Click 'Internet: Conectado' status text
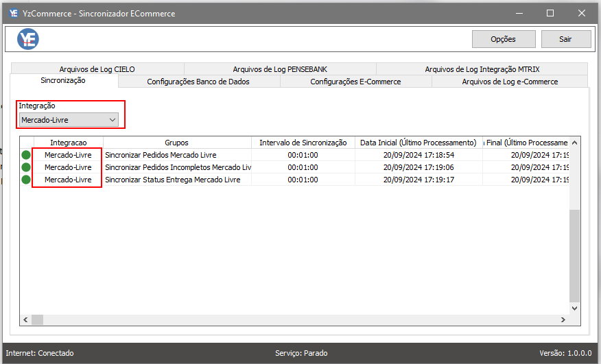This screenshot has height=364, width=601. click(x=40, y=353)
